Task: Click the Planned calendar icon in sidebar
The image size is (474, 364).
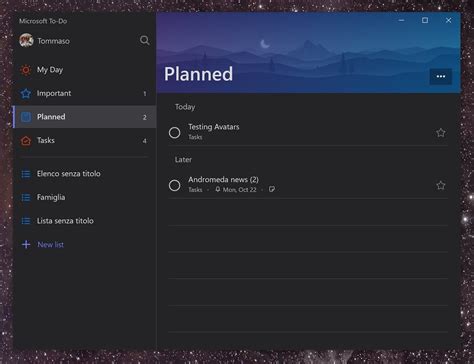Action: 26,117
